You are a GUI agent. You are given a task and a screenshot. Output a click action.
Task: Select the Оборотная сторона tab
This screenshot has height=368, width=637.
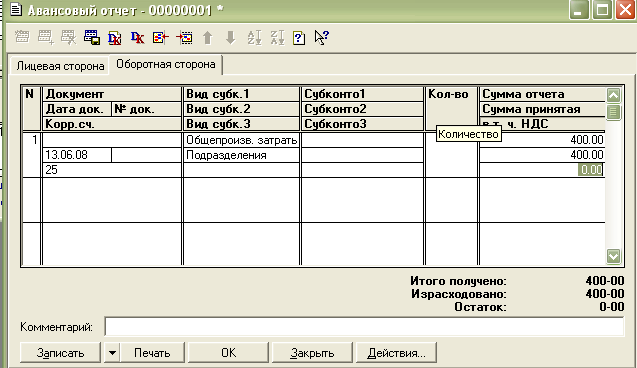pyautogui.click(x=166, y=64)
